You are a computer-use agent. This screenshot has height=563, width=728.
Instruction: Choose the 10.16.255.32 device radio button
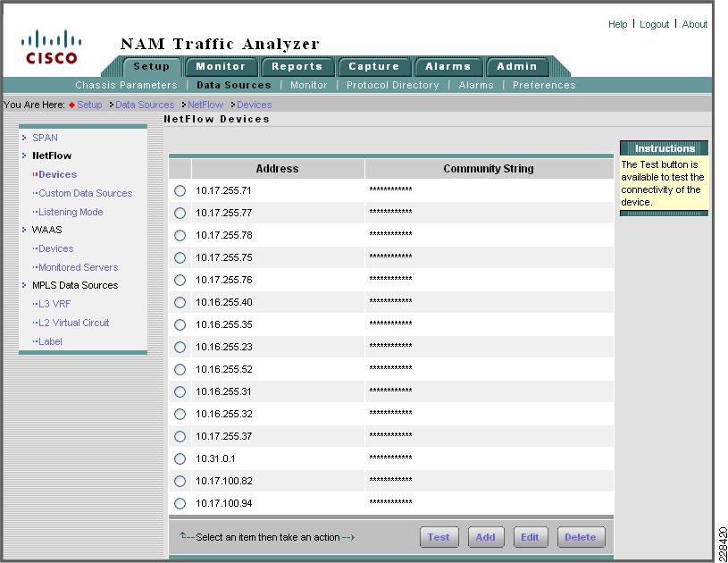pos(180,414)
